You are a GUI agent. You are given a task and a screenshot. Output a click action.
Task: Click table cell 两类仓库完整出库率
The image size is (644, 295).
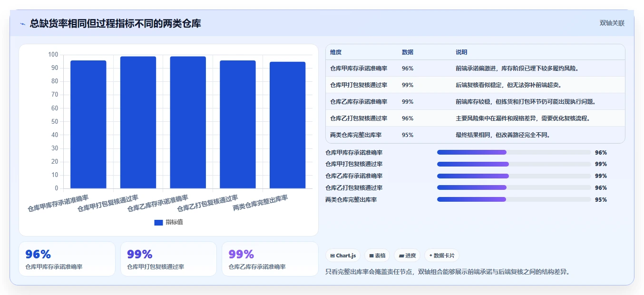pos(356,135)
